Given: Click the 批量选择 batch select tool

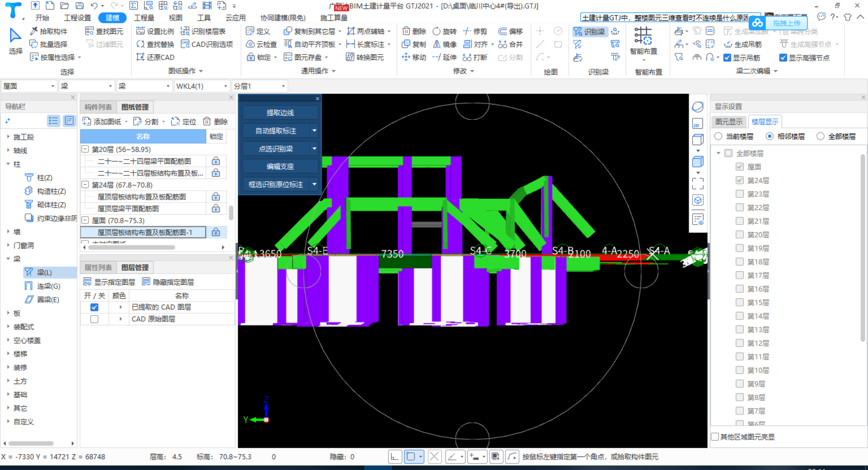Looking at the screenshot, I should (48, 44).
